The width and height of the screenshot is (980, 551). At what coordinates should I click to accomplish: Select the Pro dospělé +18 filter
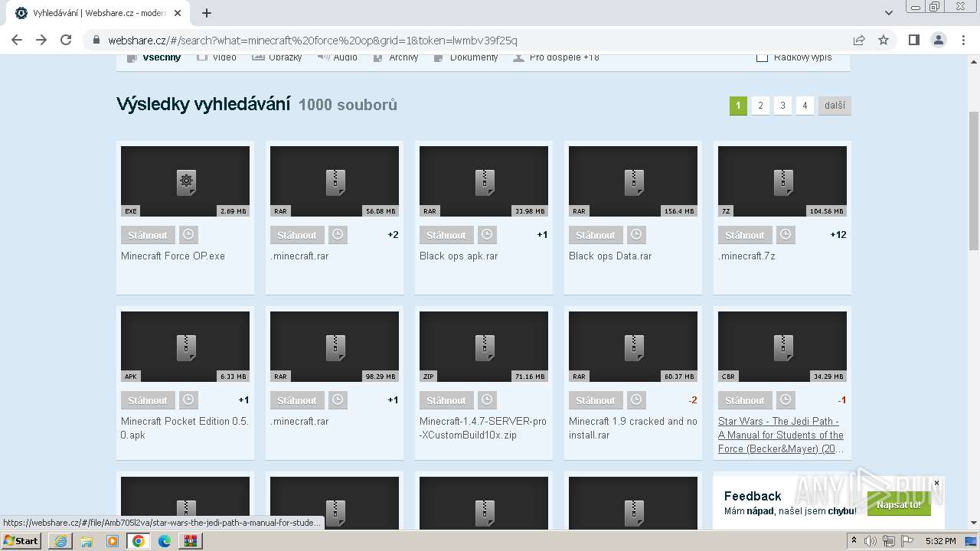pyautogui.click(x=557, y=57)
